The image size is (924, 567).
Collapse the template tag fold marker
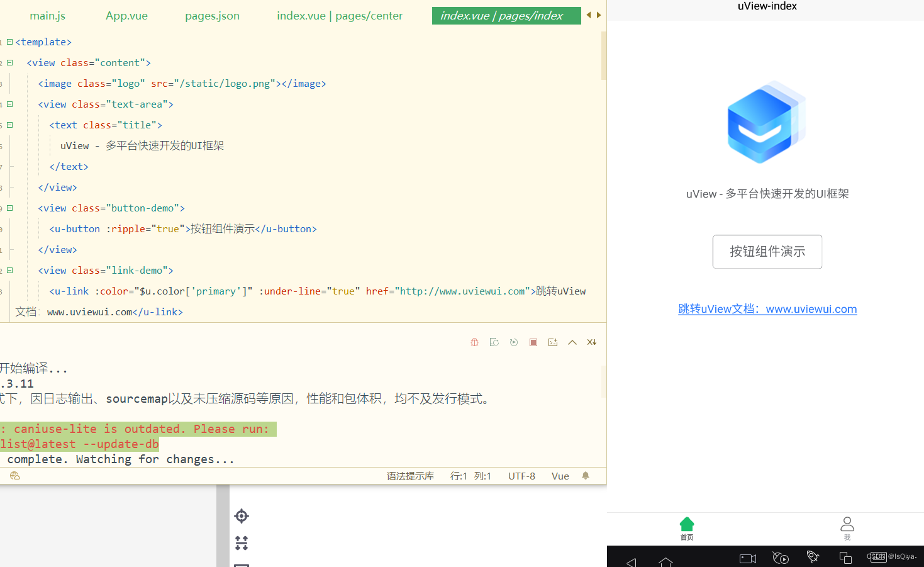click(x=9, y=42)
